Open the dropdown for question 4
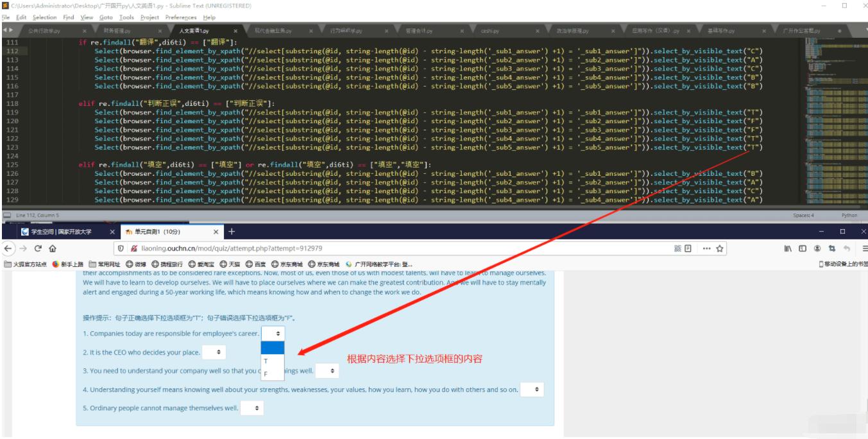Viewport: 868px width, 439px height. [x=532, y=389]
